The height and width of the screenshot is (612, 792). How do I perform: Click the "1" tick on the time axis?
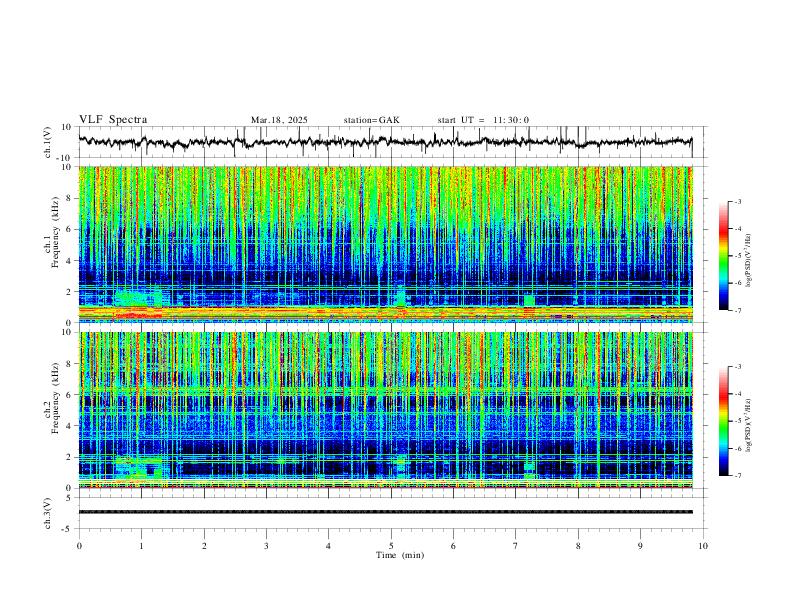coord(141,546)
